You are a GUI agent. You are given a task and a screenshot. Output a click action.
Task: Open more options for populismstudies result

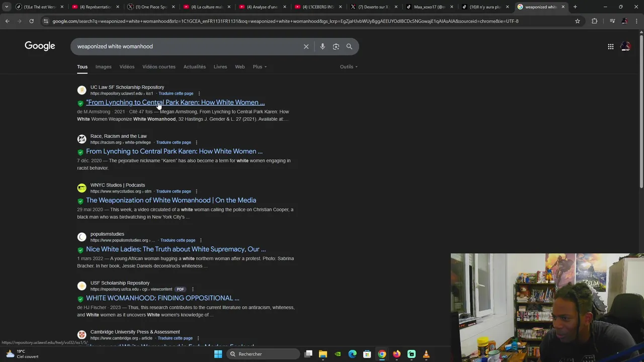201,240
